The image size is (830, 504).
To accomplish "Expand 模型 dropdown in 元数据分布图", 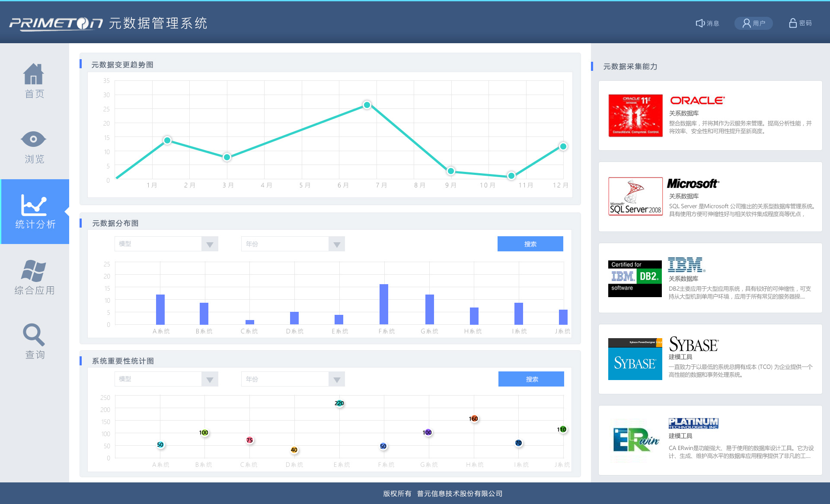I will 210,244.
